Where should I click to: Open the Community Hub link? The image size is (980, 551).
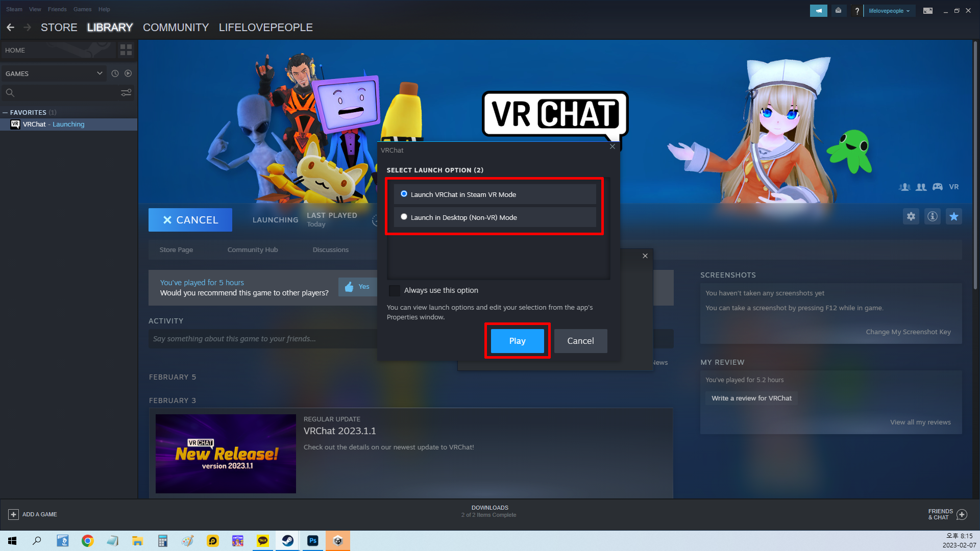[x=253, y=249]
